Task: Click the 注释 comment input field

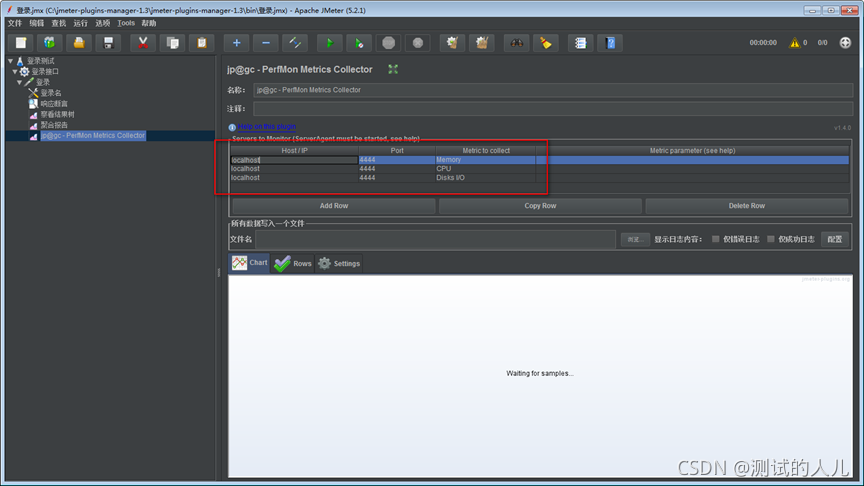Action: [553, 109]
